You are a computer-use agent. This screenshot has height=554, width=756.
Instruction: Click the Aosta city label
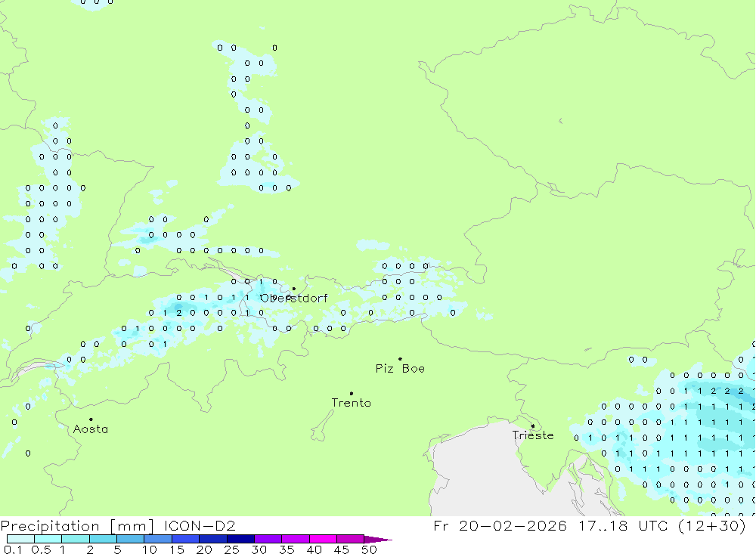[91, 429]
